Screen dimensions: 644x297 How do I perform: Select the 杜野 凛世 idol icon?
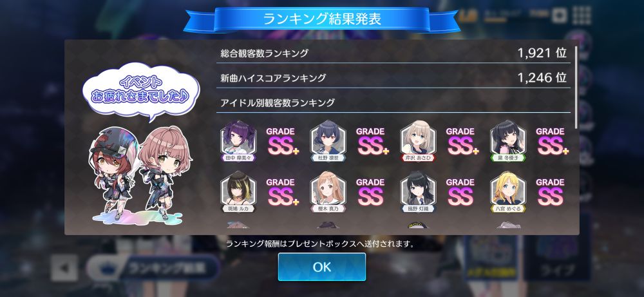pyautogui.click(x=328, y=141)
